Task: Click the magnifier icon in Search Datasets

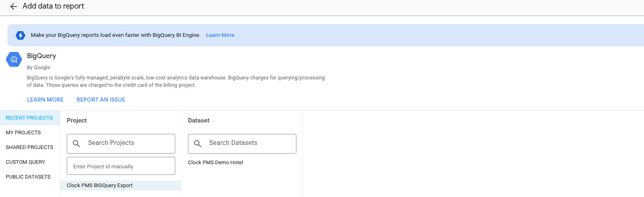Action: [x=197, y=144]
